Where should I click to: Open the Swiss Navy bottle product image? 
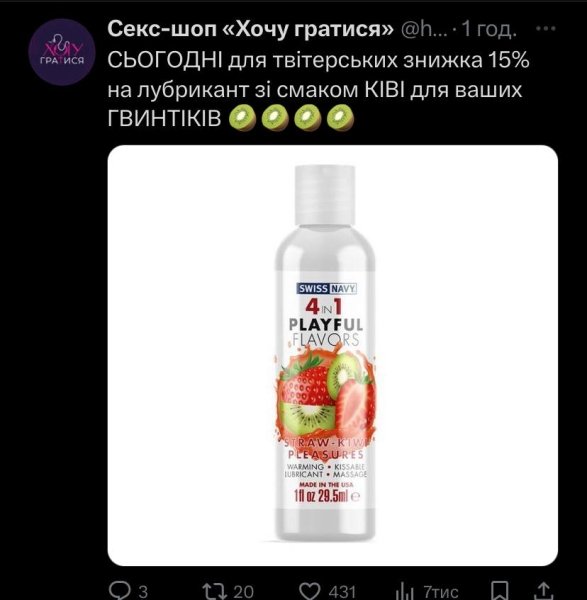(x=333, y=355)
